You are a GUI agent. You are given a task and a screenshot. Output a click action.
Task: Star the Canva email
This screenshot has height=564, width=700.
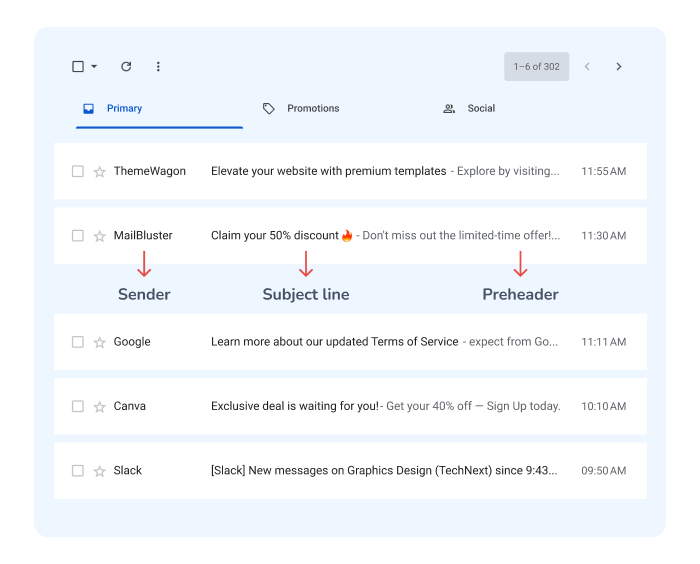pyautogui.click(x=99, y=407)
